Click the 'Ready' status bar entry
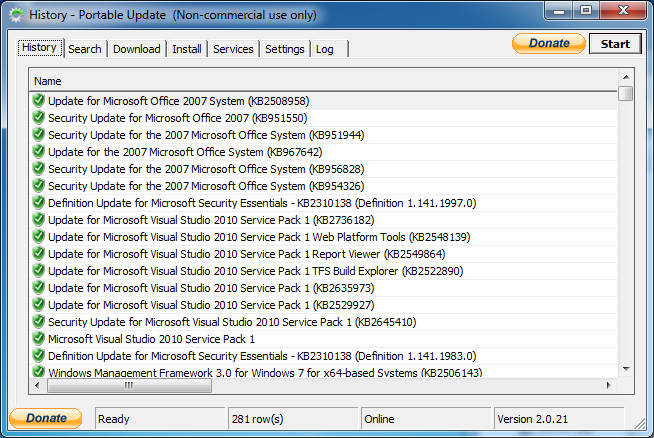The image size is (654, 438). pyautogui.click(x=160, y=418)
